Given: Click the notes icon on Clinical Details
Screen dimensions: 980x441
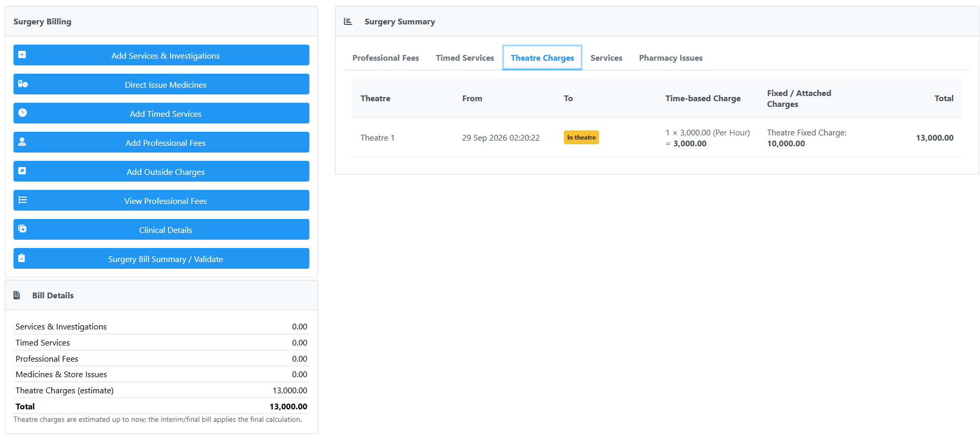Looking at the screenshot, I should pos(22,229).
